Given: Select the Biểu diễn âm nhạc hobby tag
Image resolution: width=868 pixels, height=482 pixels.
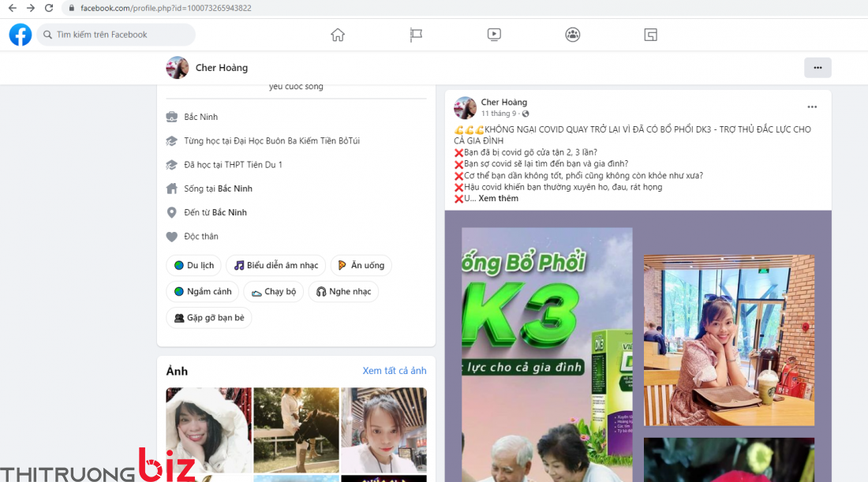Looking at the screenshot, I should (x=275, y=266).
